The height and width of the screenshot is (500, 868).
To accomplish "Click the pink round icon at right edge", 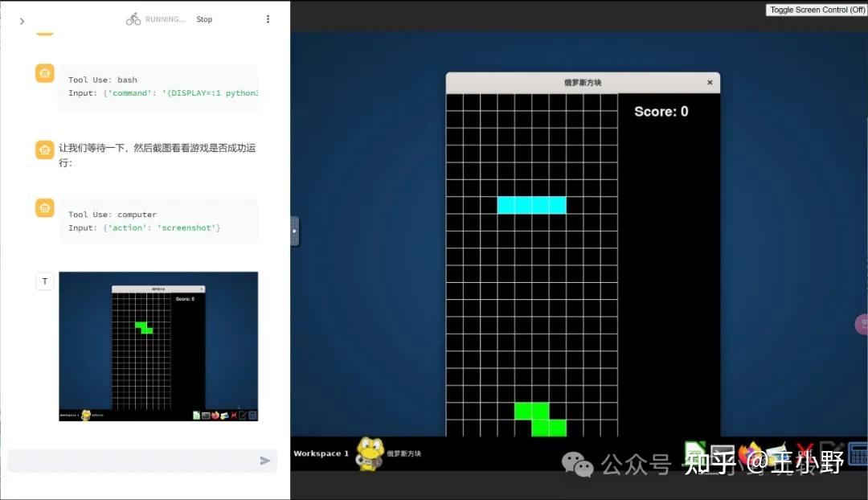I will pos(862,325).
